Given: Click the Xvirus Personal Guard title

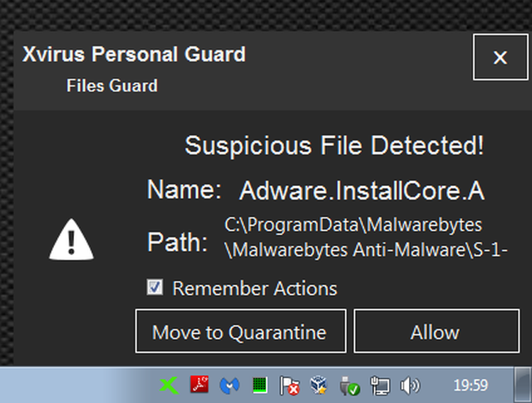Looking at the screenshot, I should (x=135, y=56).
